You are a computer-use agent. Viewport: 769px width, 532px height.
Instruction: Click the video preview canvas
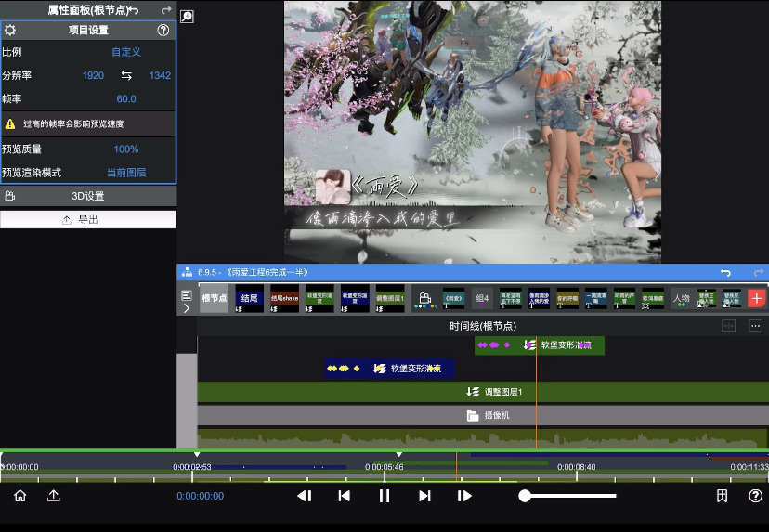[473, 132]
